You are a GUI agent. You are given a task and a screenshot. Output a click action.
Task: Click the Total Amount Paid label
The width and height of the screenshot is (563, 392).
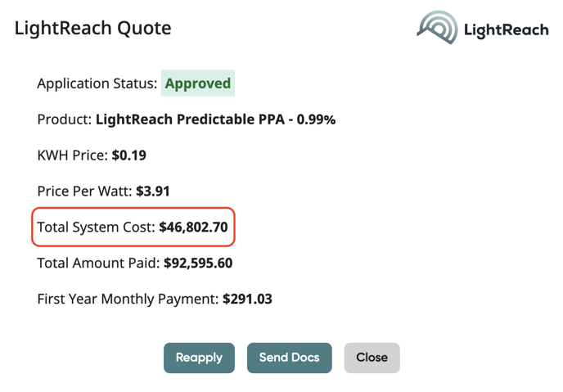[x=99, y=263]
